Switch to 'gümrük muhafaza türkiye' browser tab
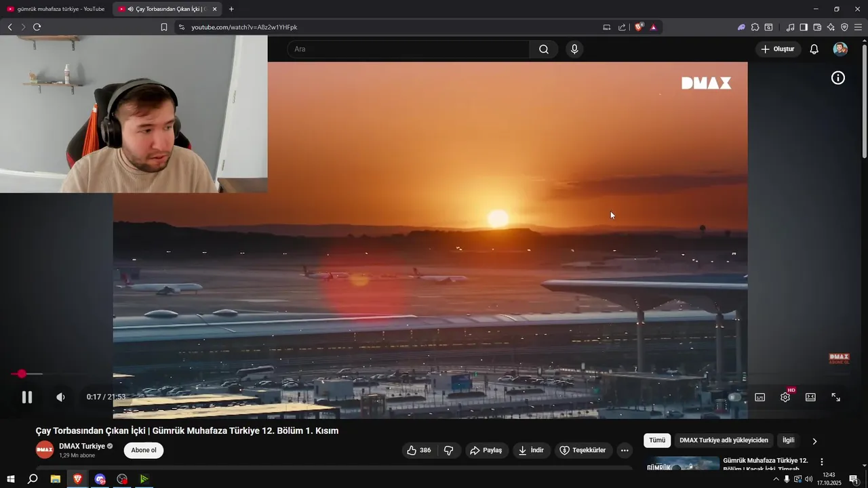 (x=56, y=9)
